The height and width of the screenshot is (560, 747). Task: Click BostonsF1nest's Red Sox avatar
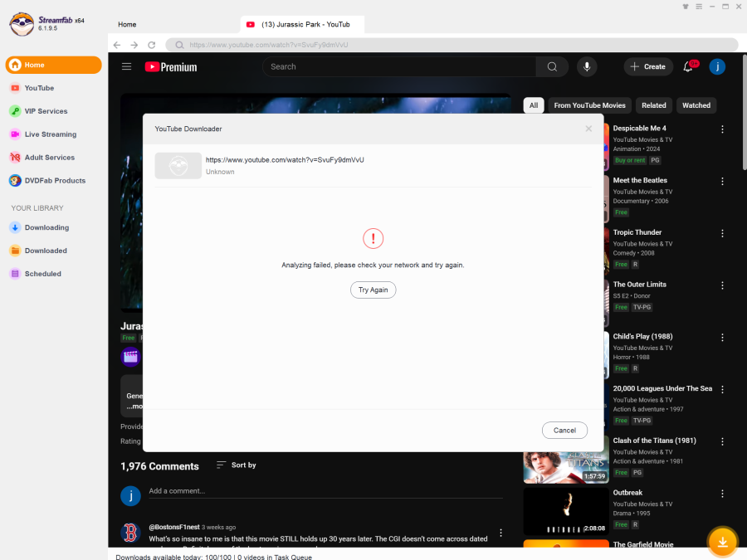click(x=130, y=533)
